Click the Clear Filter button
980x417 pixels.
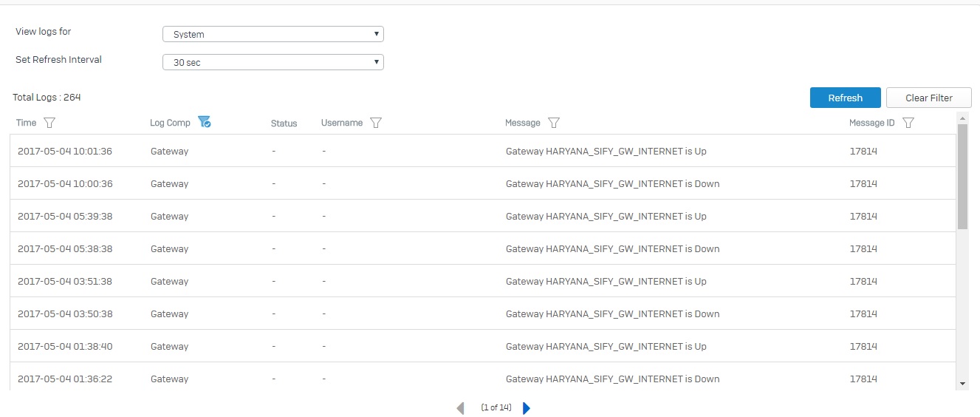coord(929,98)
